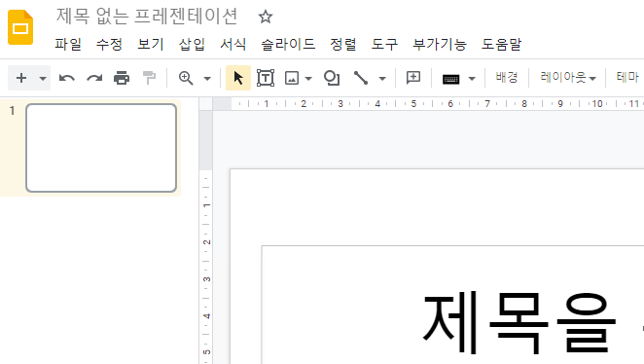
Task: Add a new slide with plus icon
Action: coord(21,78)
